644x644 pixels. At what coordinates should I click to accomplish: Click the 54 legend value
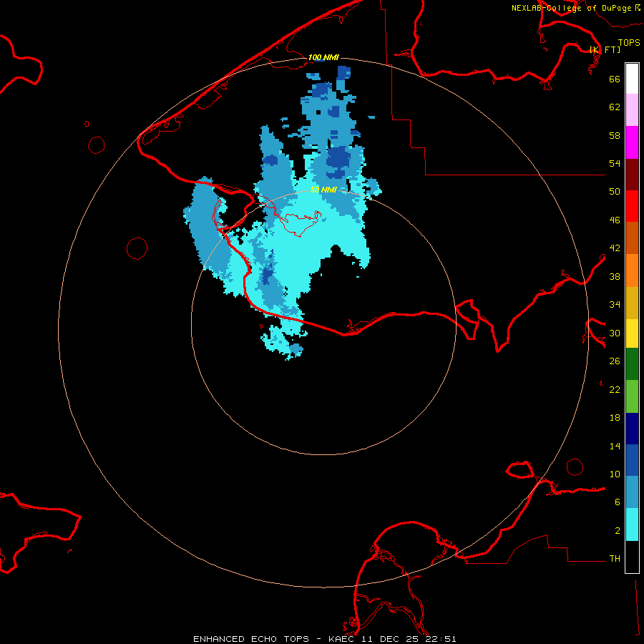615,163
